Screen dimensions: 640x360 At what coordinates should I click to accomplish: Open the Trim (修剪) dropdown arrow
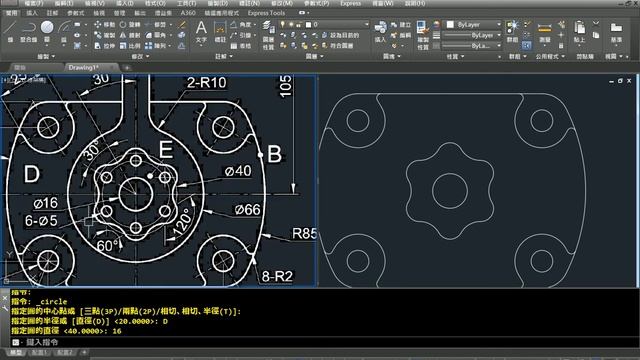tap(171, 25)
